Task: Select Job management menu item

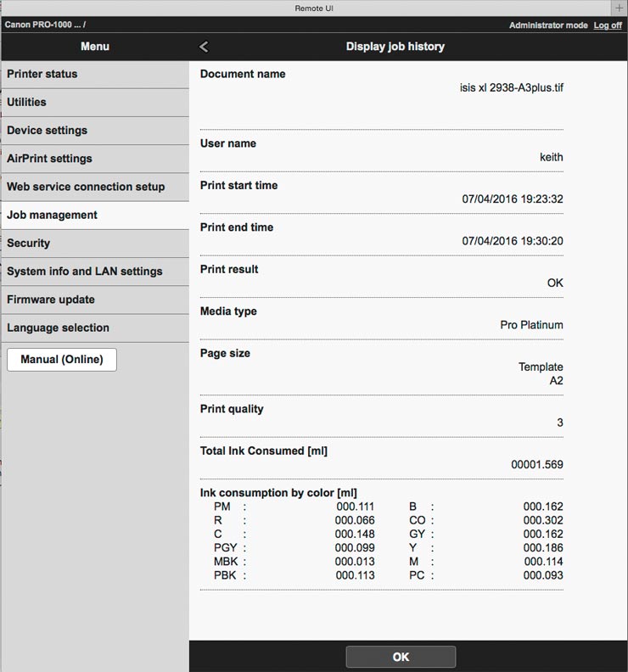Action: [x=95, y=216]
